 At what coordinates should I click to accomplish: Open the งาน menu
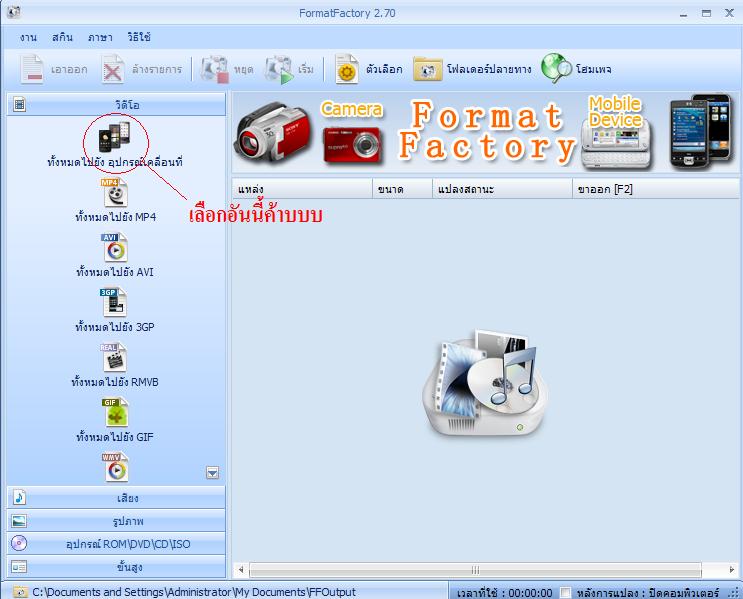coord(28,37)
